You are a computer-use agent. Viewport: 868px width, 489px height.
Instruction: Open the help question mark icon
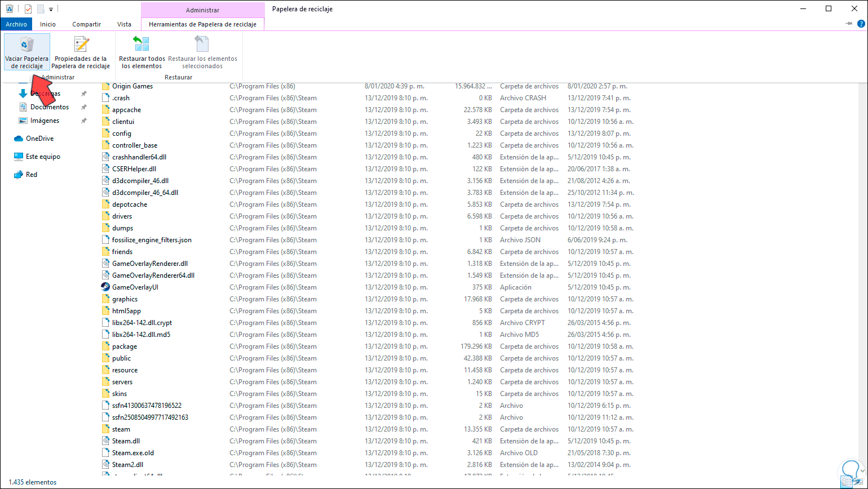[861, 24]
